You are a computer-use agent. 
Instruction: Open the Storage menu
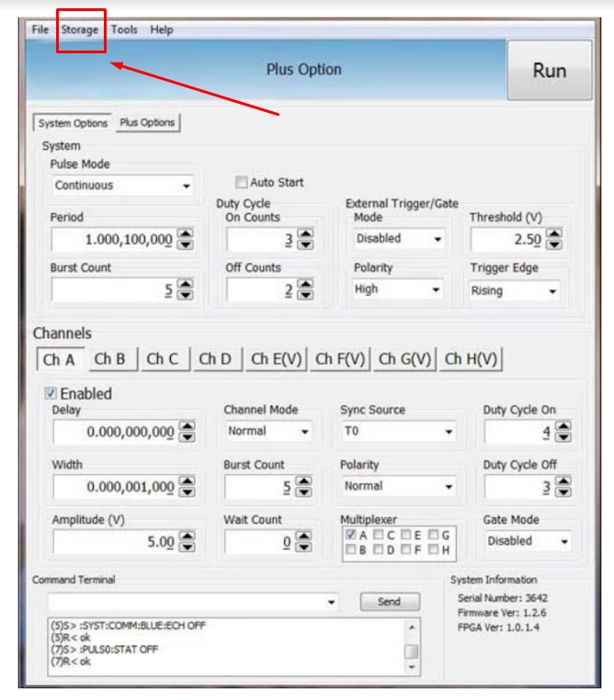79,30
